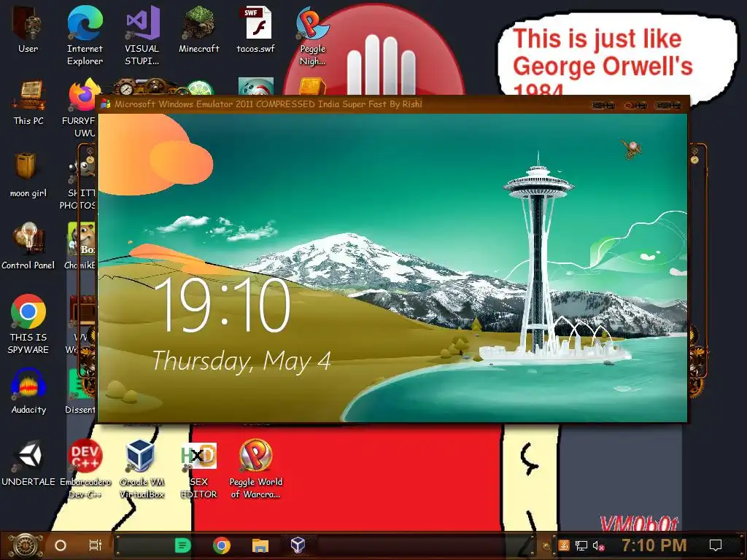Image resolution: width=747 pixels, height=560 pixels.
Task: Select the moon girl desktop icon
Action: (28, 174)
